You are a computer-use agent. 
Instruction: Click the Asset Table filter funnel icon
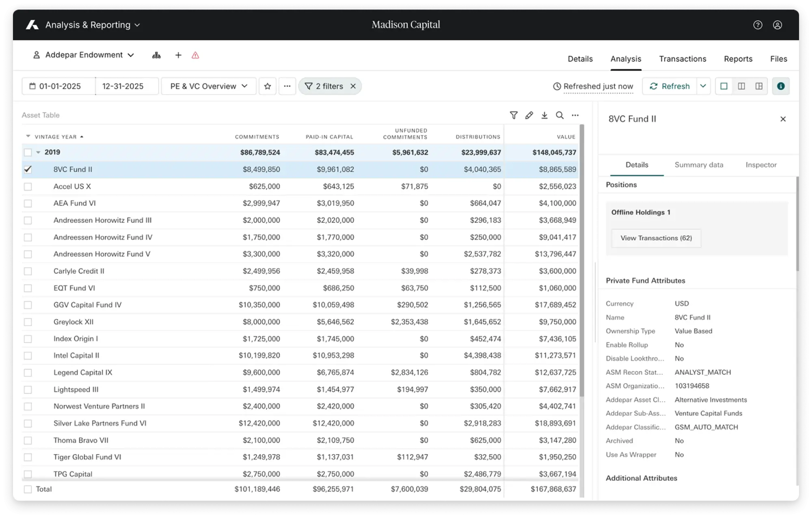pyautogui.click(x=514, y=115)
